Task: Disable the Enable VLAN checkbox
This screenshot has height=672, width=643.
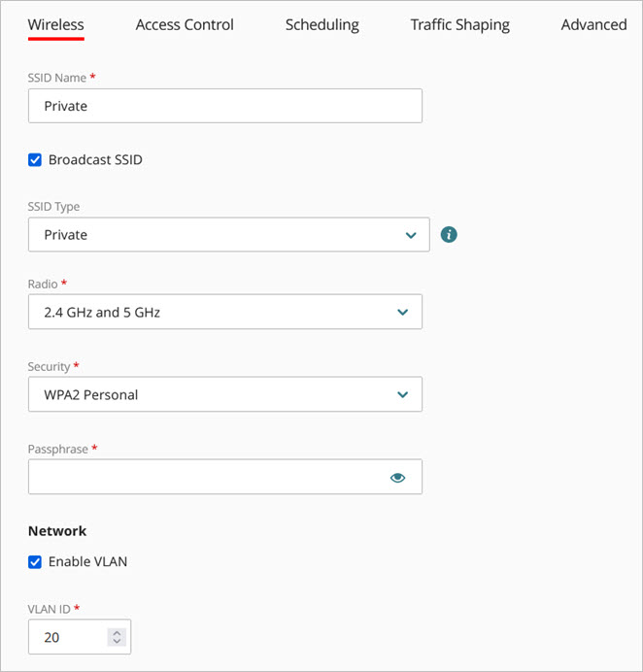Action: coord(35,561)
